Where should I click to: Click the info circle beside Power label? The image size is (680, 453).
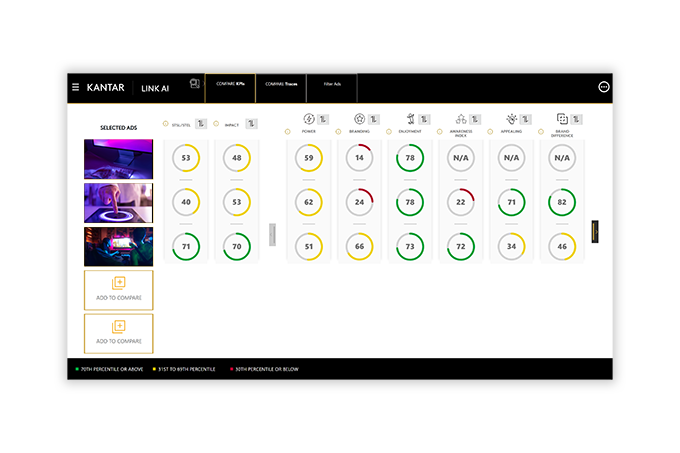click(x=288, y=132)
